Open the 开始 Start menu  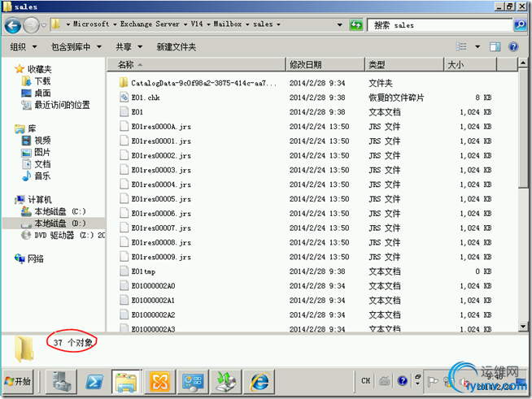pyautogui.click(x=18, y=381)
